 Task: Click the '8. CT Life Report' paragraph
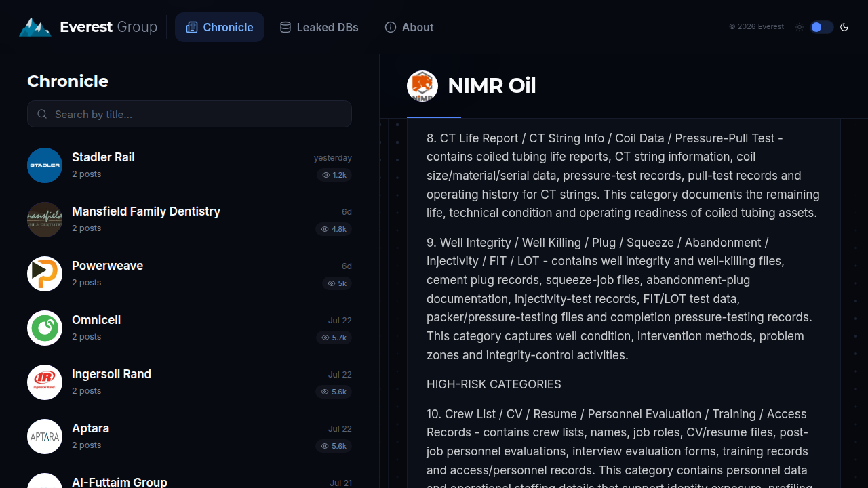point(623,176)
